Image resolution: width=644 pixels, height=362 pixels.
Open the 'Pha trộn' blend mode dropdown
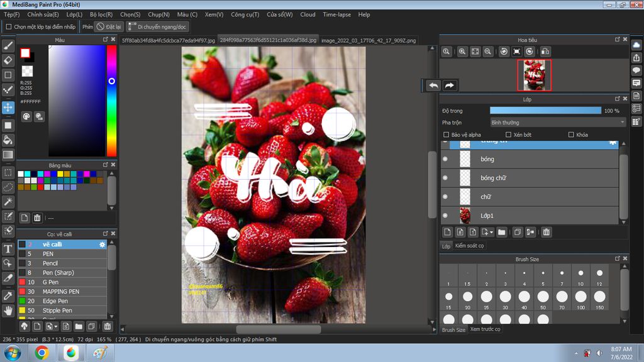click(x=558, y=123)
